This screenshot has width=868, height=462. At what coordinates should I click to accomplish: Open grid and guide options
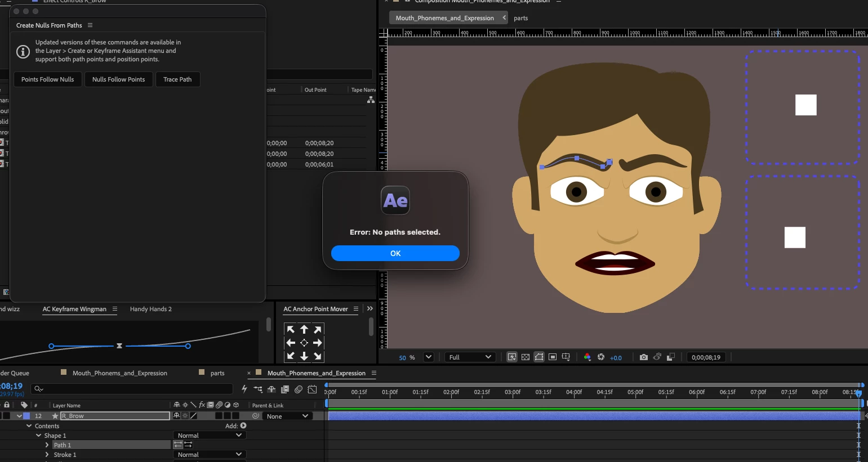[x=566, y=357]
